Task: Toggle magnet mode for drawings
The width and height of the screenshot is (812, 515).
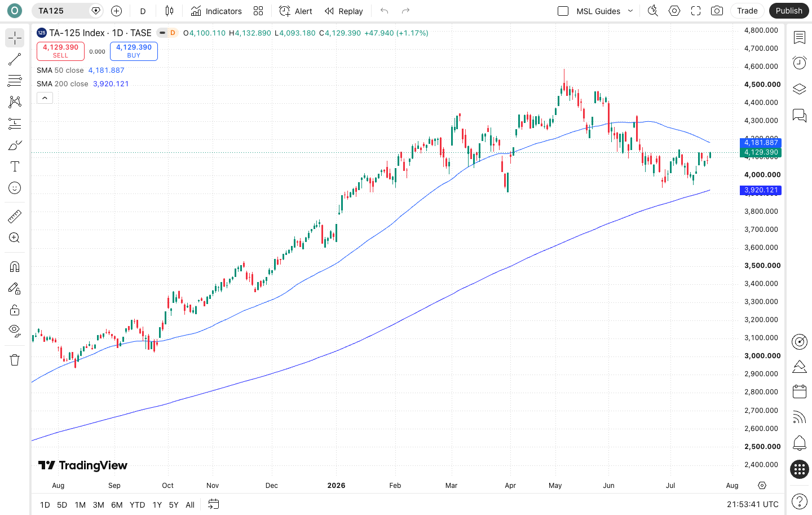Action: (x=15, y=267)
